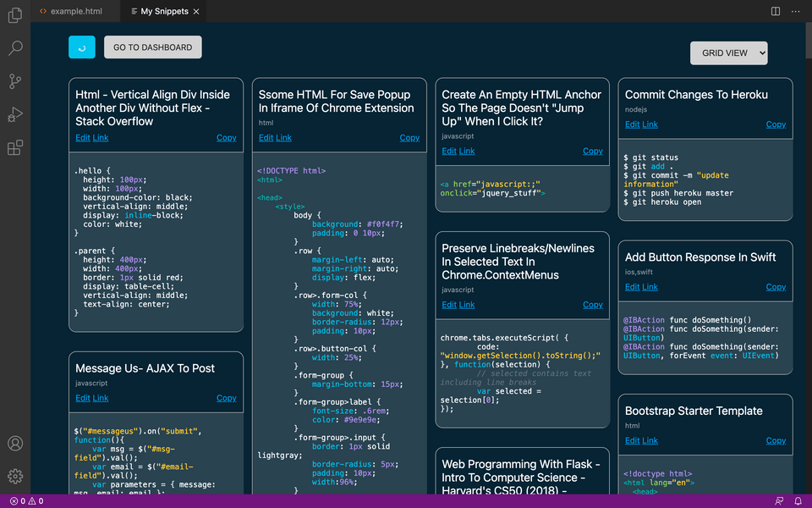812x508 pixels.
Task: Switch to the Explorer sidebar view
Action: (14, 15)
